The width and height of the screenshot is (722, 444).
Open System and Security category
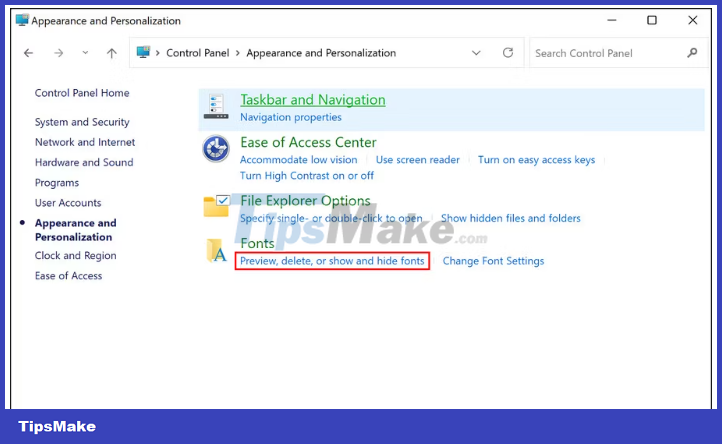coord(82,122)
